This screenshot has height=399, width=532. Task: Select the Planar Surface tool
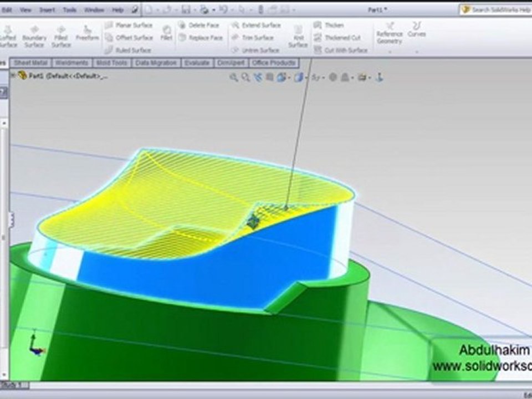(x=129, y=25)
